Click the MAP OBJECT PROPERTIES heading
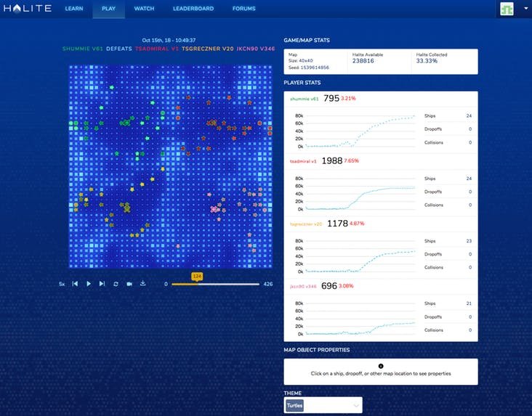532x416 pixels. (317, 350)
